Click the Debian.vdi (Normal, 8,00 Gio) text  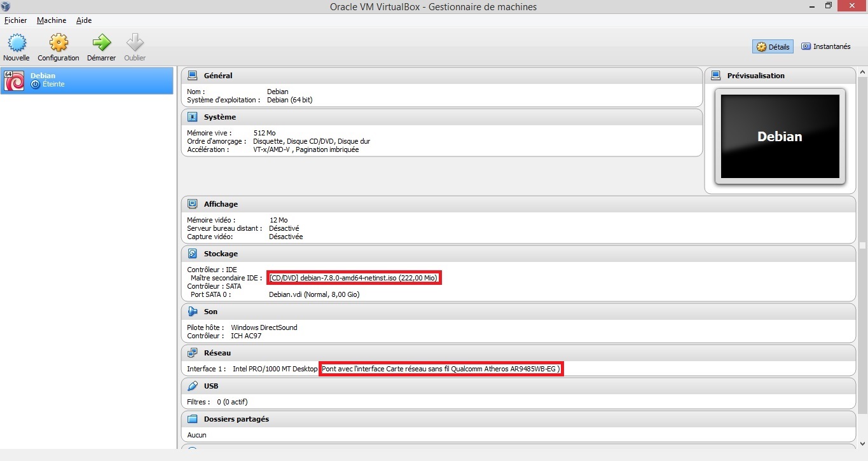click(x=314, y=294)
